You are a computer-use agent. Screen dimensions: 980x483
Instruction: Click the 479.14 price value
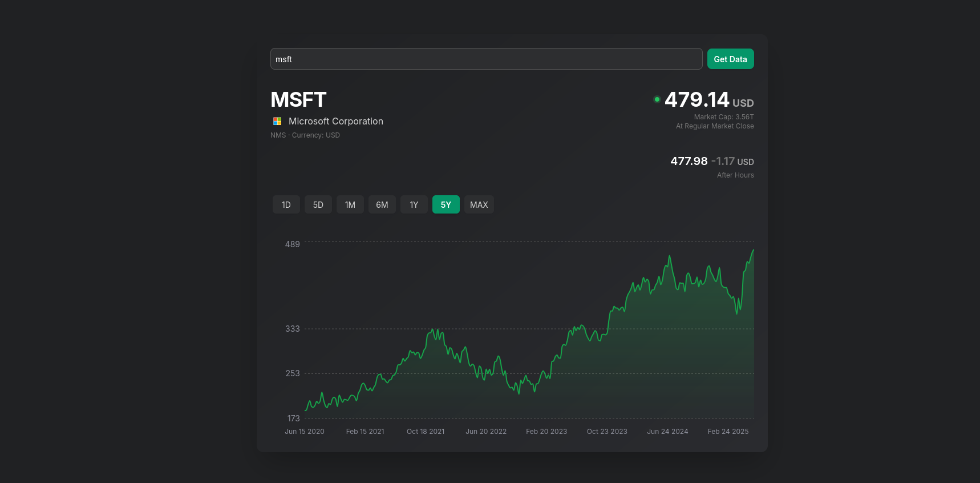point(697,100)
